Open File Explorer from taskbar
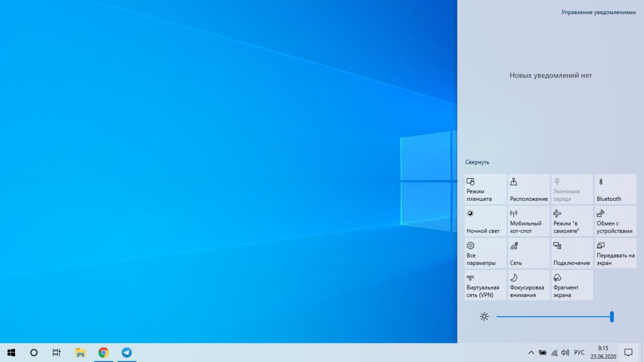Image resolution: width=644 pixels, height=362 pixels. coord(80,352)
